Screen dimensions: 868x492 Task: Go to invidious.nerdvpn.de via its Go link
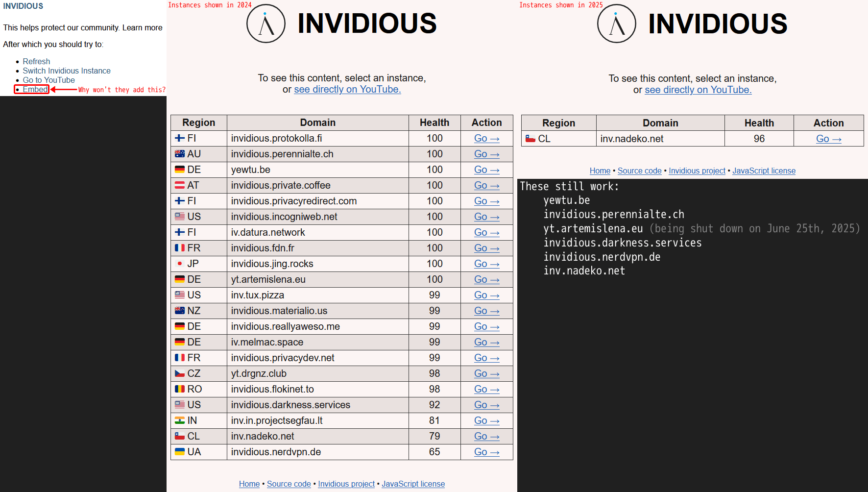pos(486,452)
